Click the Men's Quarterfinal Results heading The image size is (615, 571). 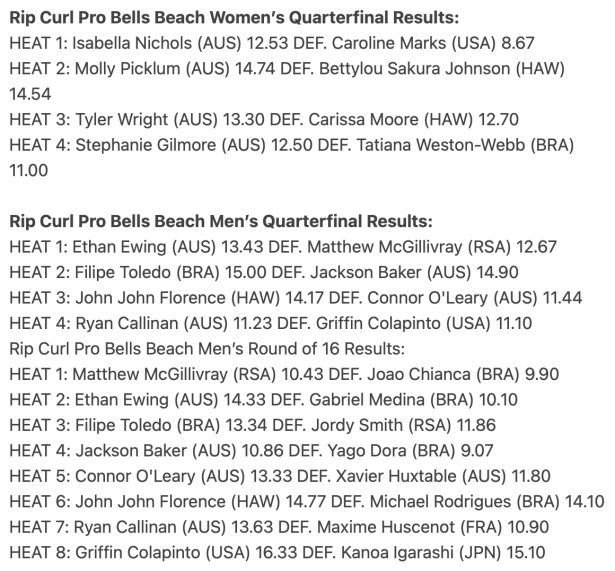[220, 221]
